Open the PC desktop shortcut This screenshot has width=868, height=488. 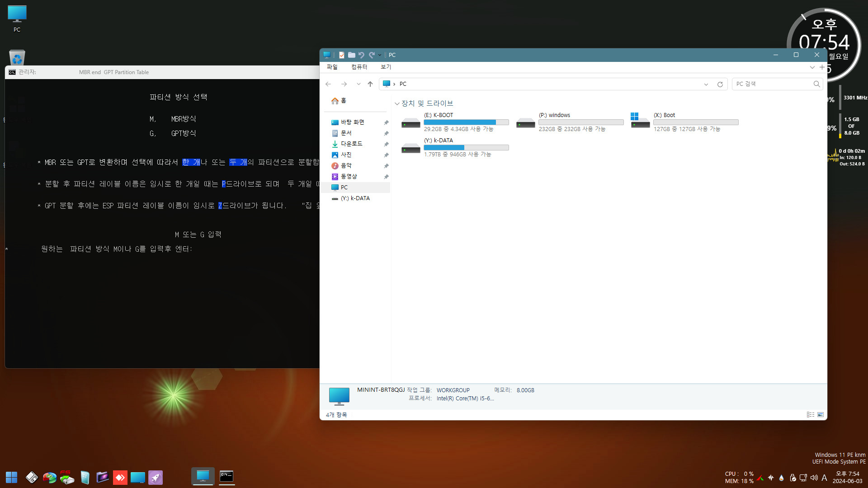click(x=17, y=19)
